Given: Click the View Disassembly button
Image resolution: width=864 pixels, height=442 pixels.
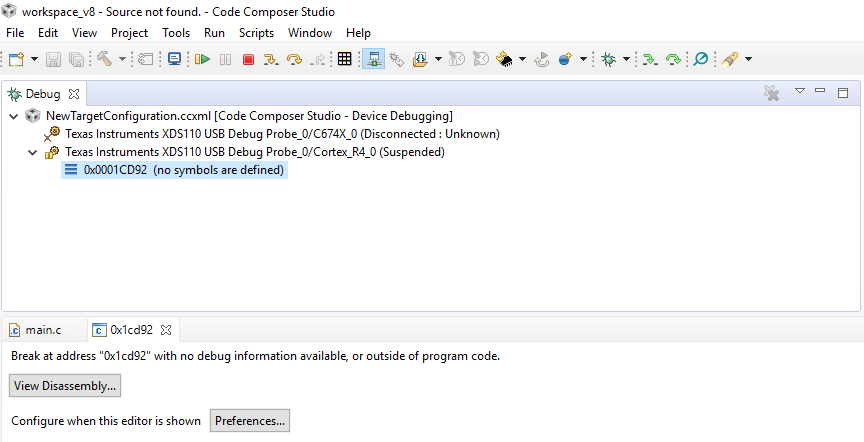Looking at the screenshot, I should tap(65, 386).
